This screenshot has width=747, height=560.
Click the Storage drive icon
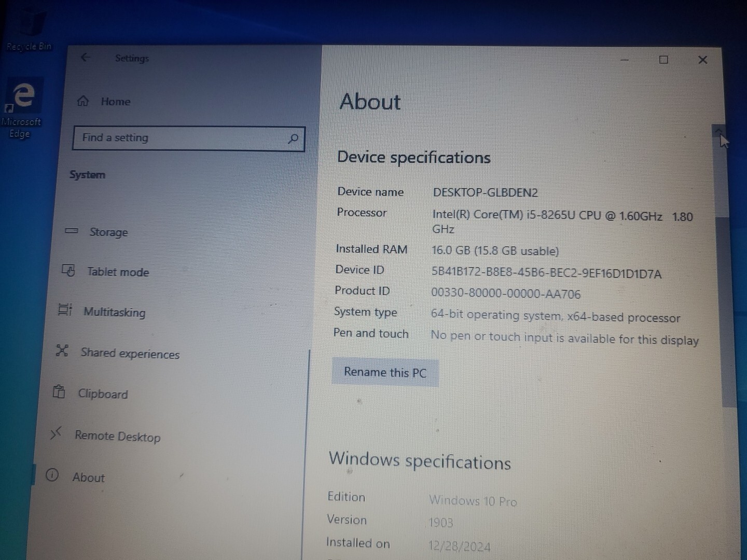pos(72,231)
